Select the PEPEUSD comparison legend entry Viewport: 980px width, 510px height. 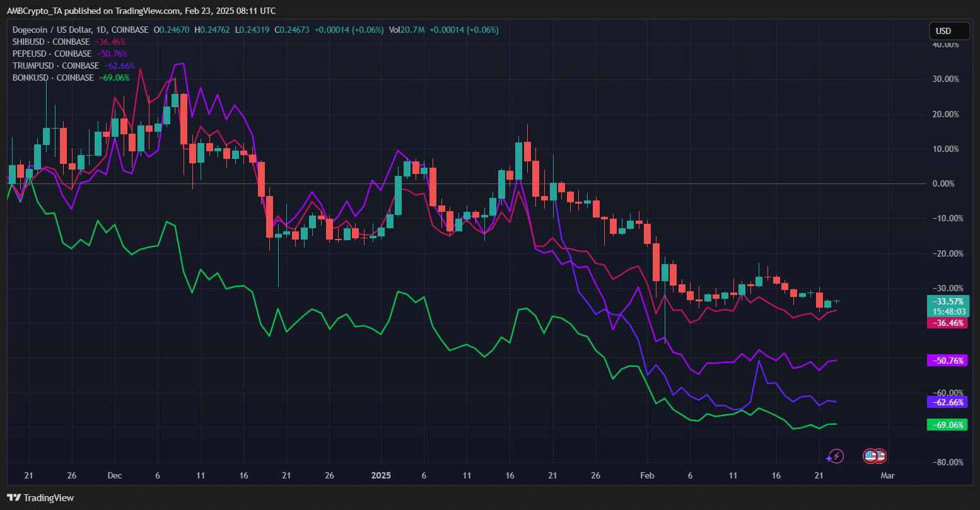[x=52, y=54]
